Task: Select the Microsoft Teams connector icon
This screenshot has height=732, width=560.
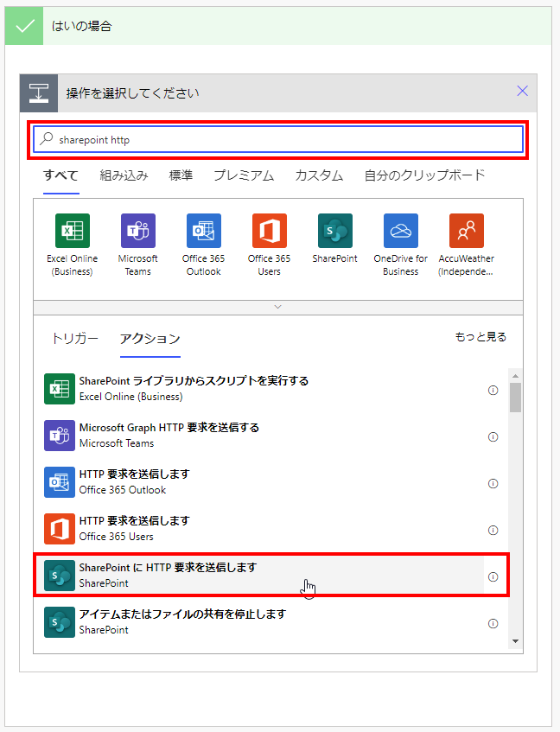Action: click(x=138, y=231)
